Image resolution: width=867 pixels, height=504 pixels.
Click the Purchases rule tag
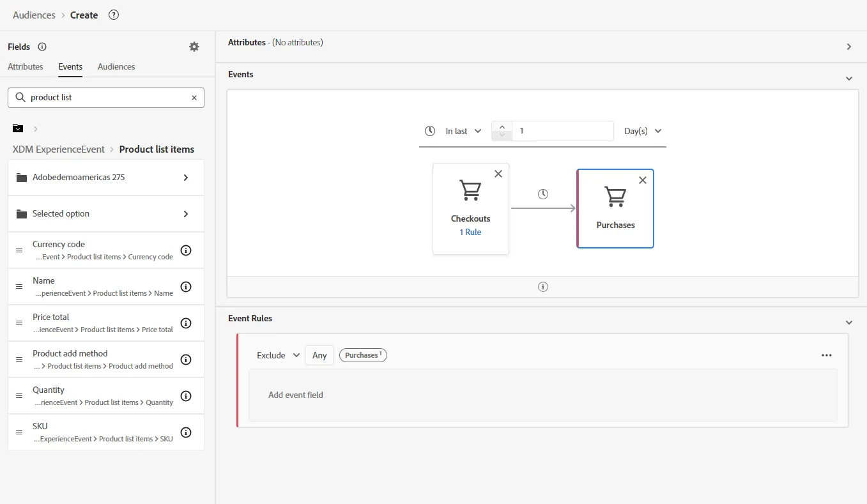pos(363,355)
